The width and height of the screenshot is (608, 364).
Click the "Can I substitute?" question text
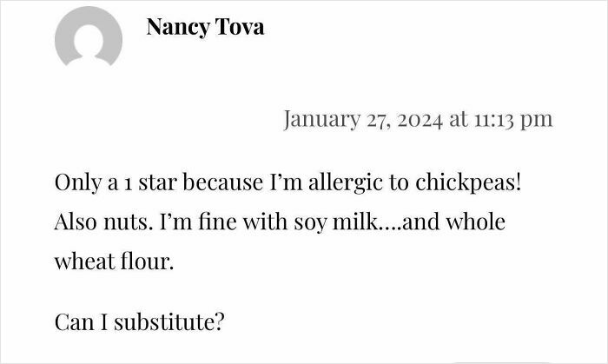coord(140,322)
